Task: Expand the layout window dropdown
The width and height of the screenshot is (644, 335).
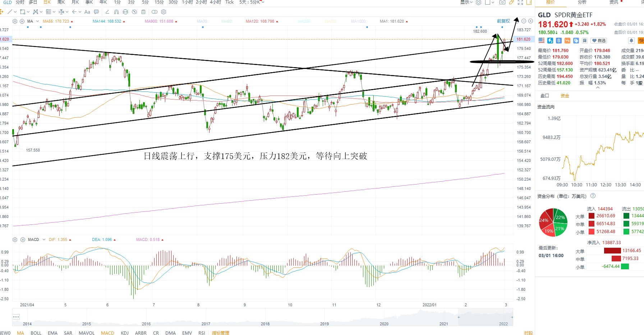Action: click(493, 2)
